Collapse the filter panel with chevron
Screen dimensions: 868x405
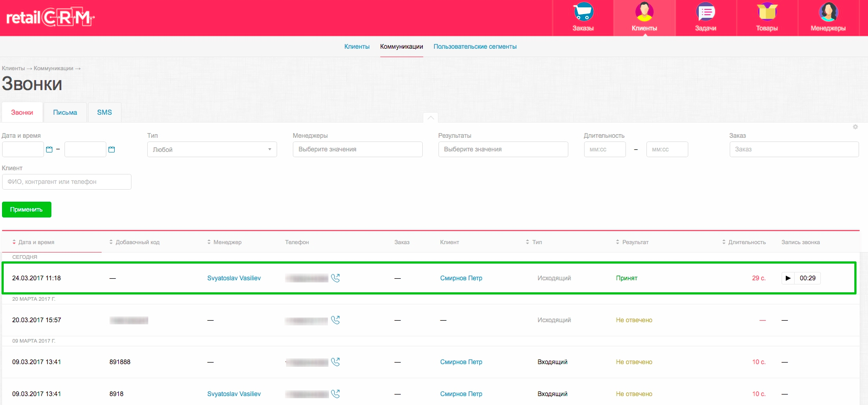[x=430, y=118]
